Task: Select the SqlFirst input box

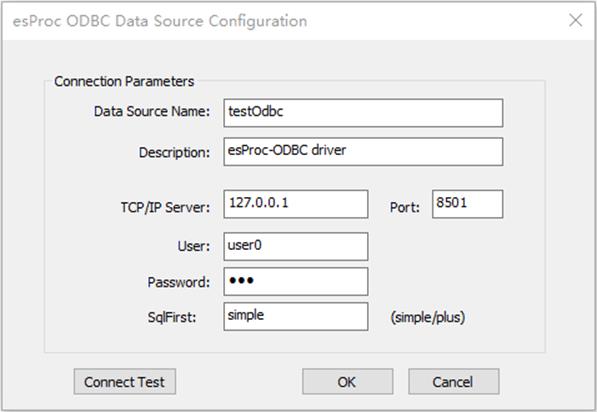Action: click(296, 316)
